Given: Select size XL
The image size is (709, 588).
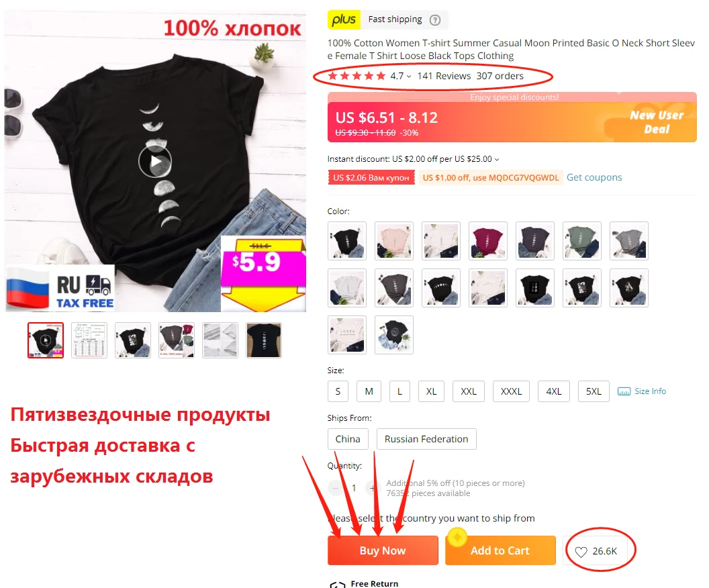Looking at the screenshot, I should click(431, 391).
